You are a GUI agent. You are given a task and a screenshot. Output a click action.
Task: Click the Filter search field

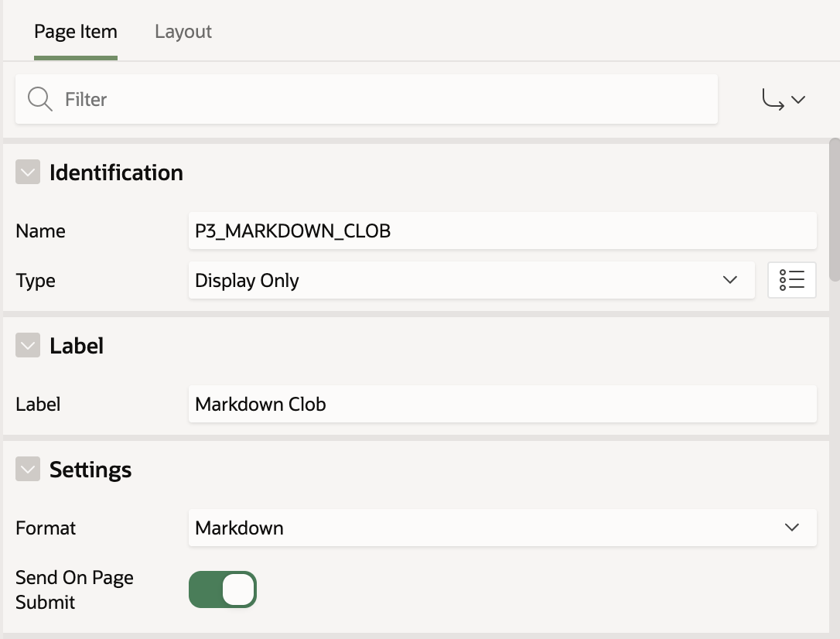point(387,99)
